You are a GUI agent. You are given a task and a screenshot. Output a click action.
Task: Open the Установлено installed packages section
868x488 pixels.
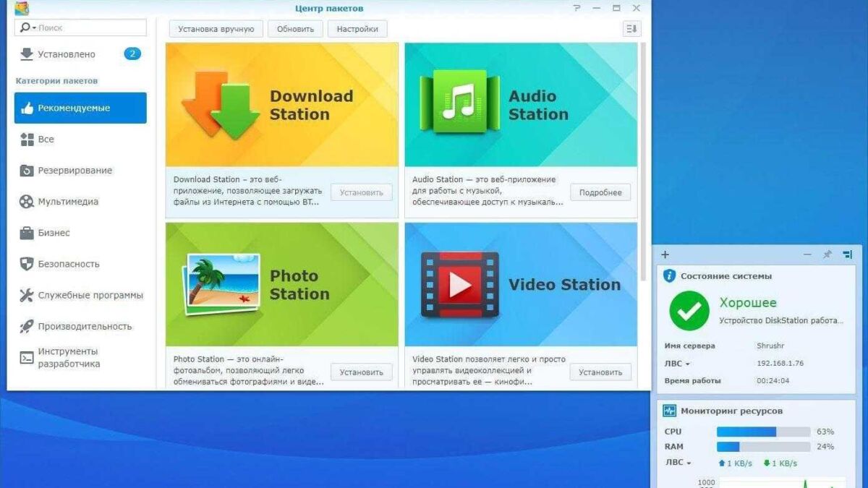(x=80, y=54)
